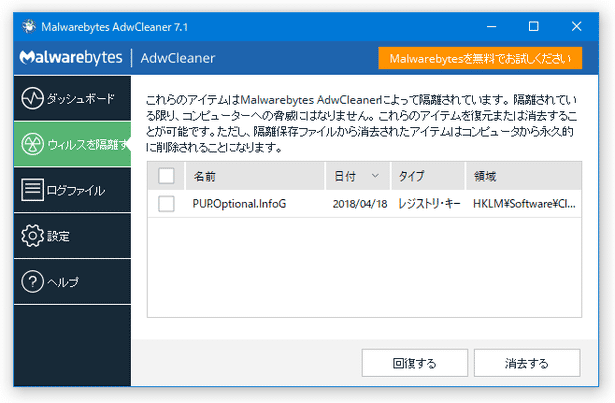Click the AdwCleaner bug icon in title bar
615x403 pixels.
tap(29, 27)
